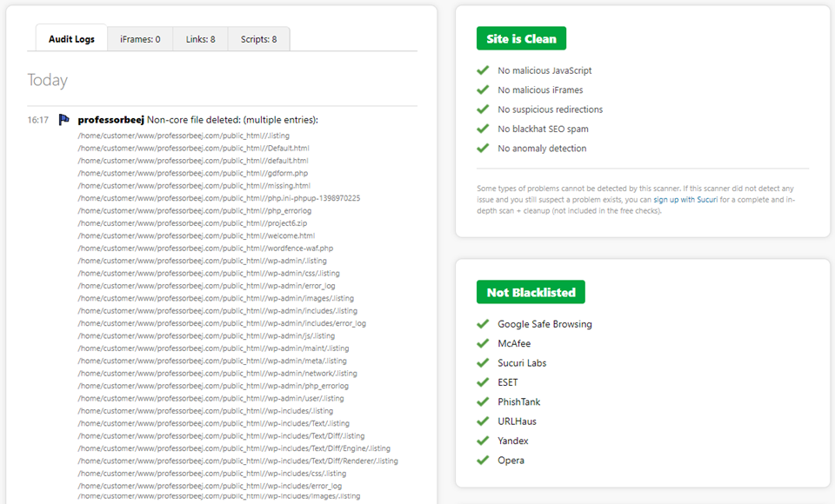Click the 16:17 timestamp on log entry
Image resolution: width=835 pixels, height=504 pixels.
point(38,120)
